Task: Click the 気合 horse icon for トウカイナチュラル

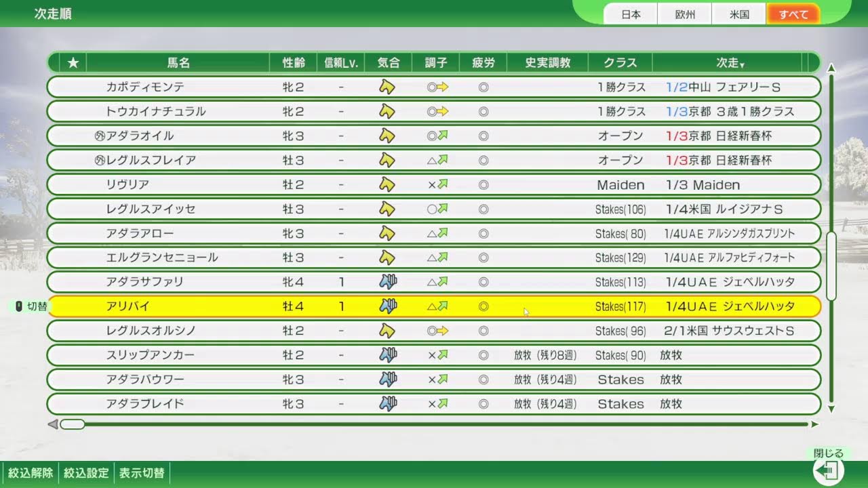Action: (387, 111)
